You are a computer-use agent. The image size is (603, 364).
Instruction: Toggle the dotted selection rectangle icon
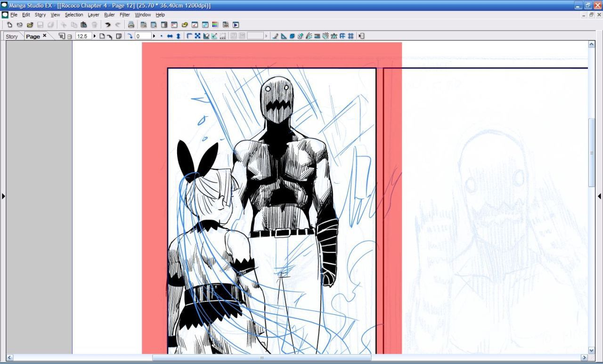point(222,36)
